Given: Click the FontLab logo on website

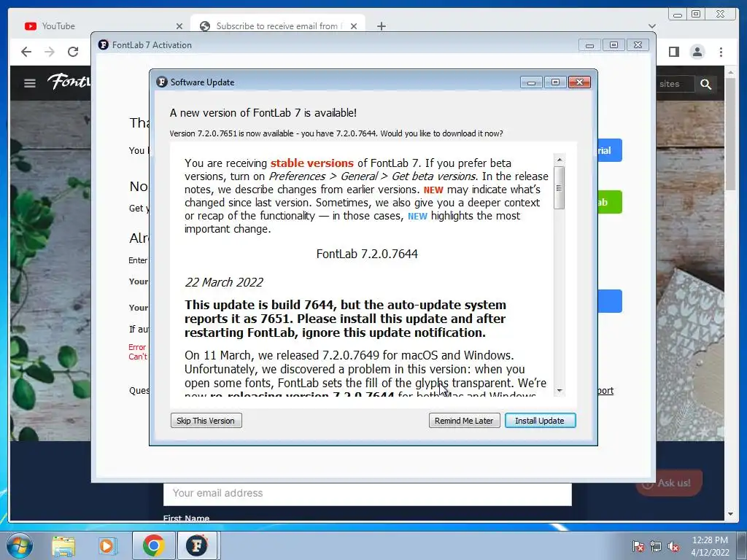Looking at the screenshot, I should pyautogui.click(x=69, y=82).
